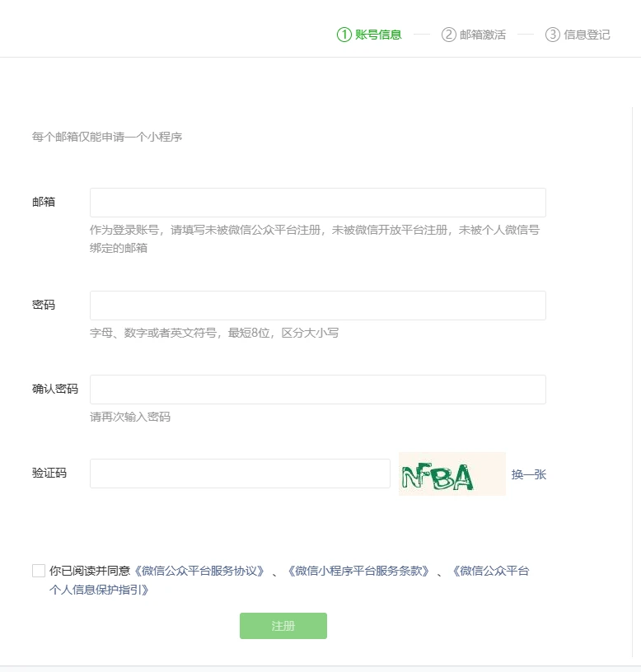Click the 验证码 captcha input field

(240, 474)
